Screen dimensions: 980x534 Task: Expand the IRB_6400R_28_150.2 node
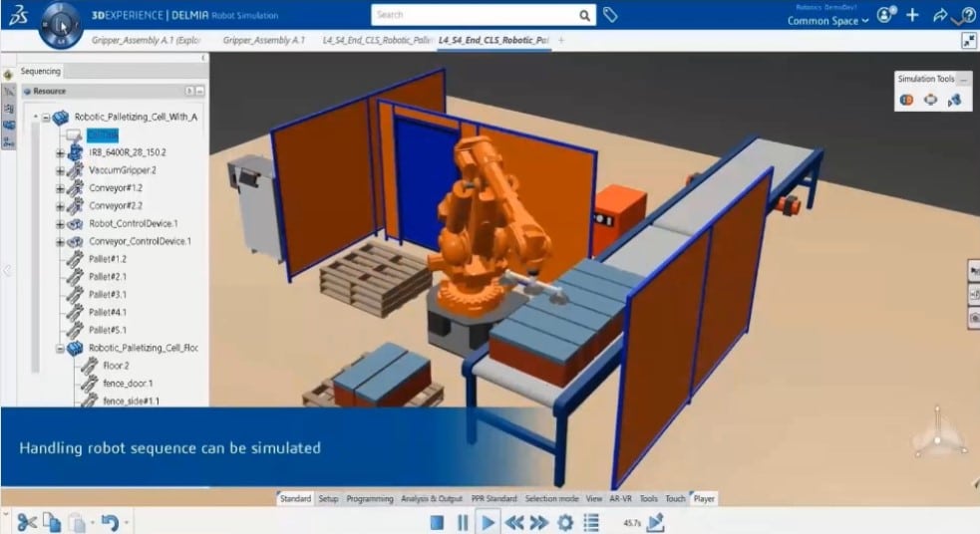pyautogui.click(x=60, y=153)
